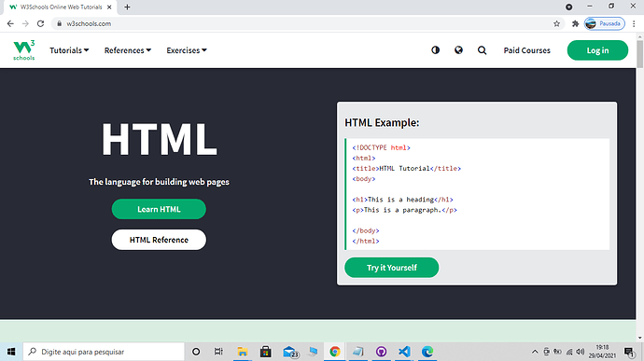Image resolution: width=644 pixels, height=361 pixels.
Task: Bookmark page with star icon
Action: coord(556,23)
